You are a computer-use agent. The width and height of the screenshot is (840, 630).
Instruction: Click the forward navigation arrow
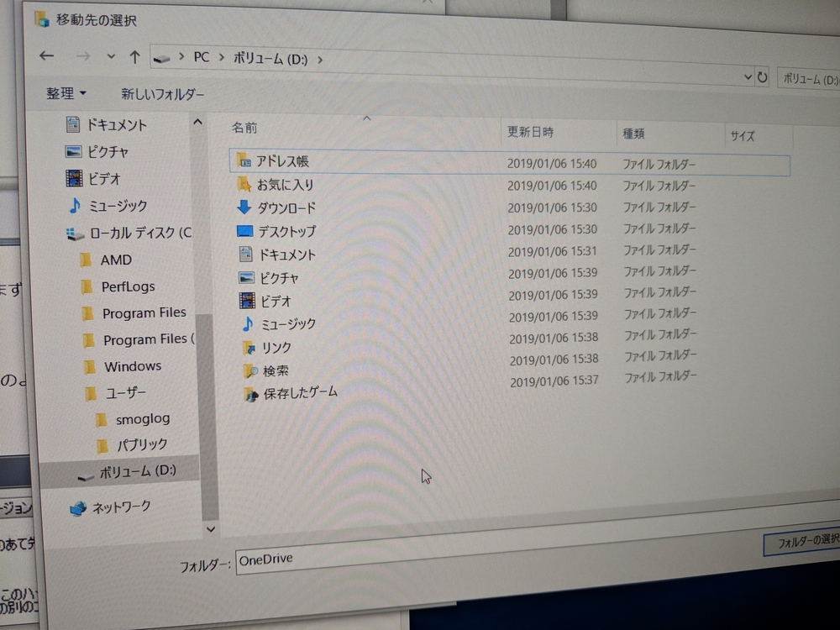click(82, 55)
